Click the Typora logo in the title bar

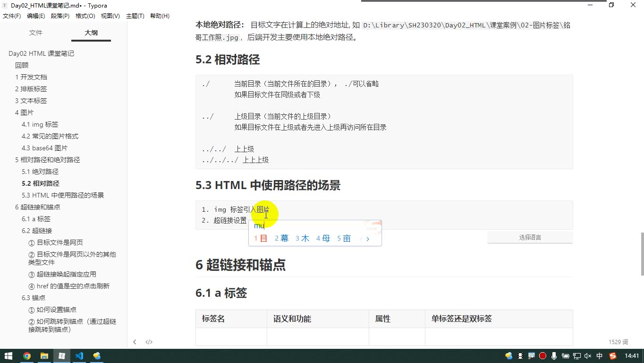5,6
